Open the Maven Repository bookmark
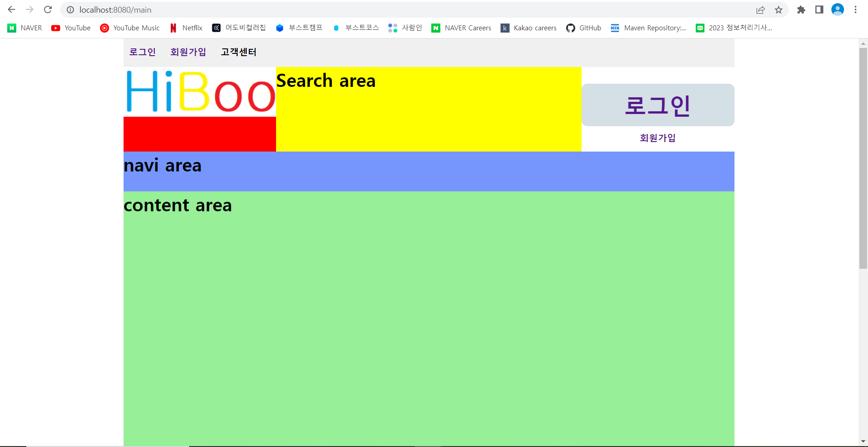 649,28
